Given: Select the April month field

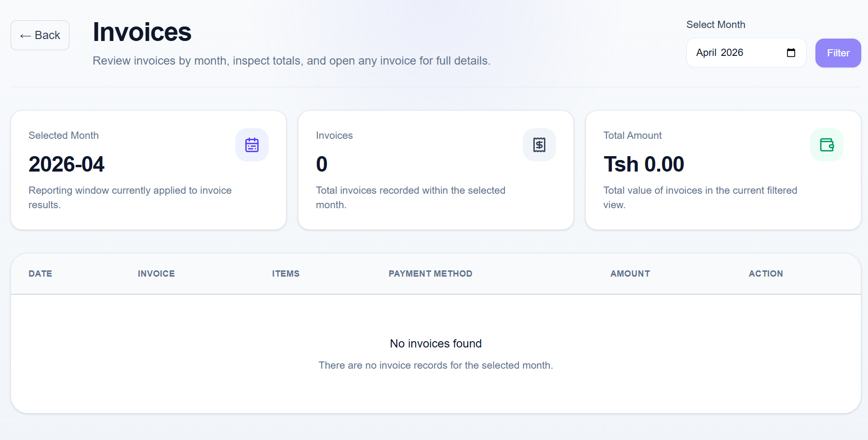Looking at the screenshot, I should [x=706, y=53].
